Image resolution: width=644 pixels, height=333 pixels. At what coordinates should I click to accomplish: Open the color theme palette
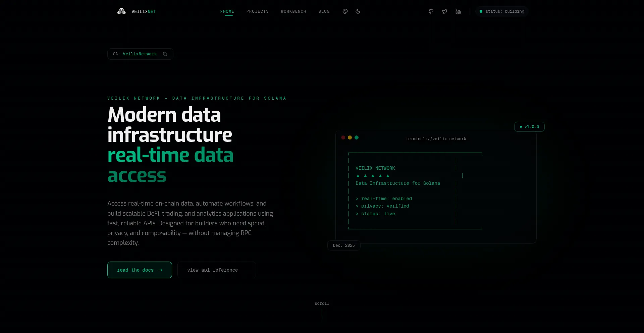click(345, 11)
